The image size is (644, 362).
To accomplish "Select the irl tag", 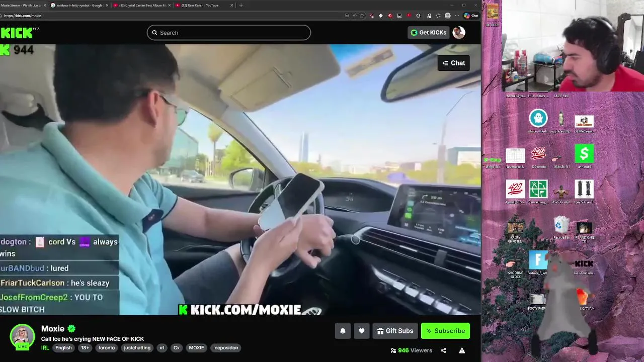I will pos(162,348).
